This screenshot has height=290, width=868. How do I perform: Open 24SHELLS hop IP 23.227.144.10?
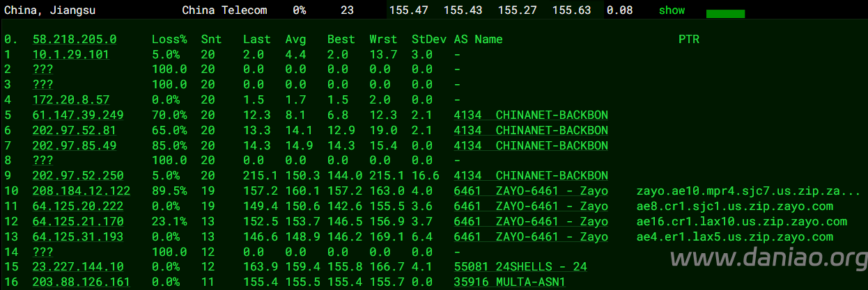[x=78, y=267]
